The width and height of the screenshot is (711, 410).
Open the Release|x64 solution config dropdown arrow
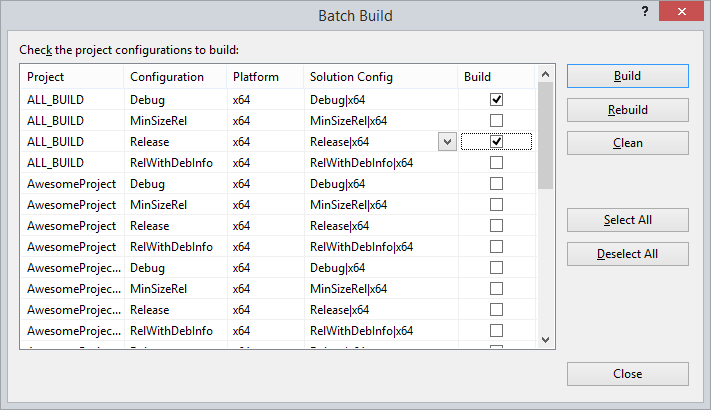point(447,142)
